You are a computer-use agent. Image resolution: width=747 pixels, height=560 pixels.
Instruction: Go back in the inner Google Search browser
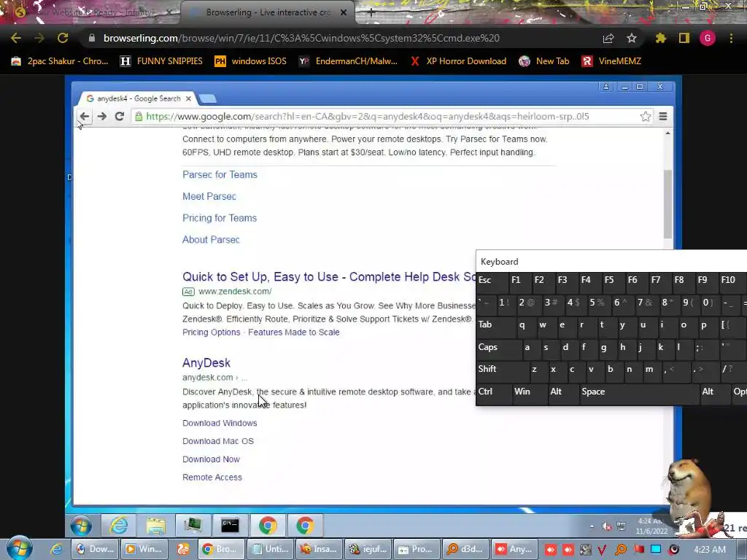tap(85, 116)
